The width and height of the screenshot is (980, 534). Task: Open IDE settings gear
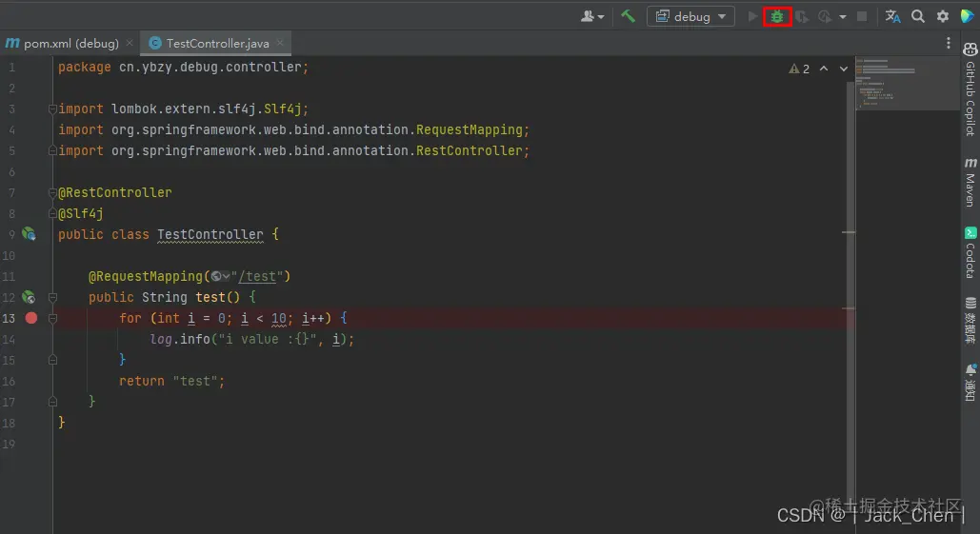point(943,16)
